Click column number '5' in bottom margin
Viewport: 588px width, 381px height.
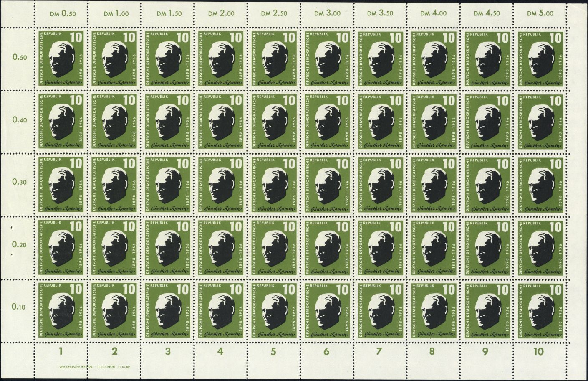coord(273,351)
